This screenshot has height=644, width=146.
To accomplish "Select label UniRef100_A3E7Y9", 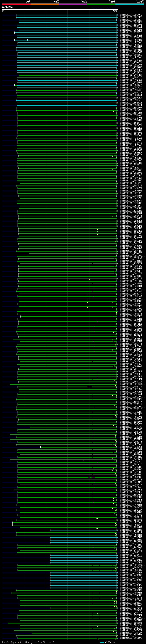I will coord(131,263).
